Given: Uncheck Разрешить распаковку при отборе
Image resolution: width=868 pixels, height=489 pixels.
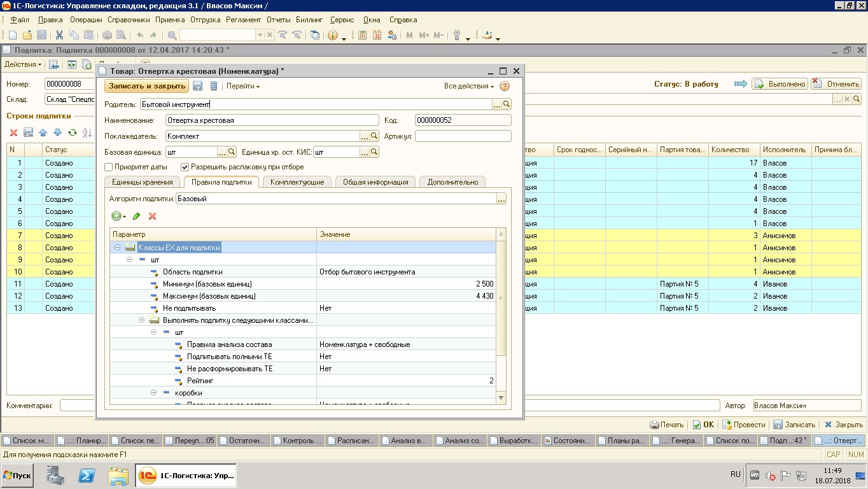Looking at the screenshot, I should click(185, 167).
